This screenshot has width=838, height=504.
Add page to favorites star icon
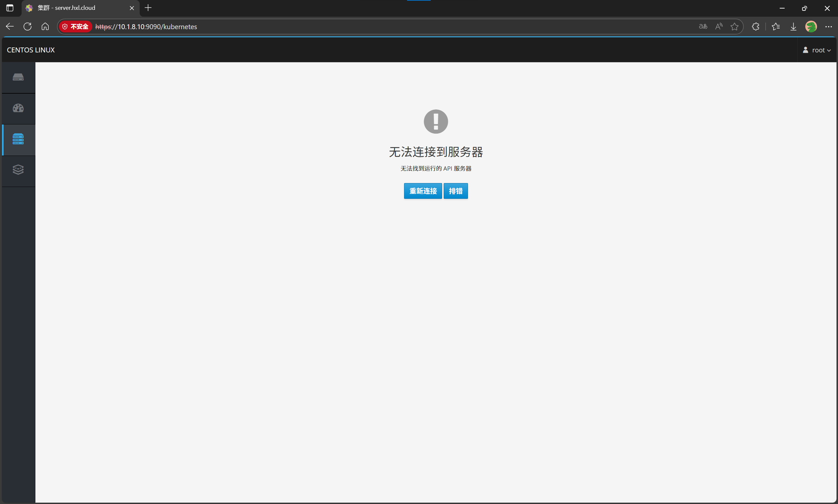735,27
